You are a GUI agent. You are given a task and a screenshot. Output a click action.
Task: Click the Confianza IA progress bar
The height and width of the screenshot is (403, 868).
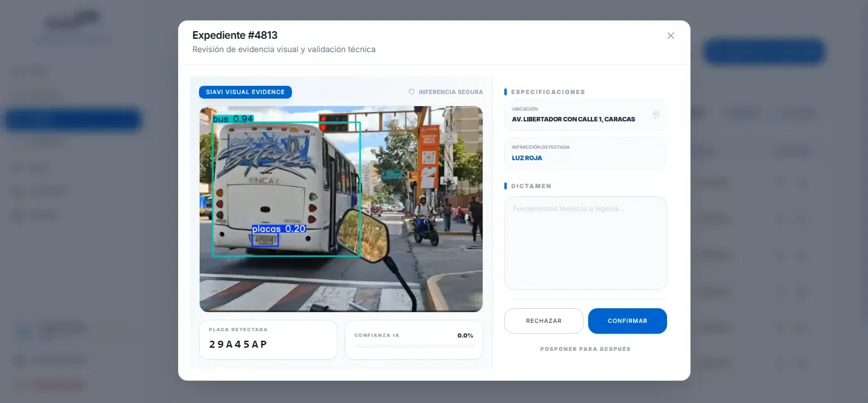coord(414,346)
